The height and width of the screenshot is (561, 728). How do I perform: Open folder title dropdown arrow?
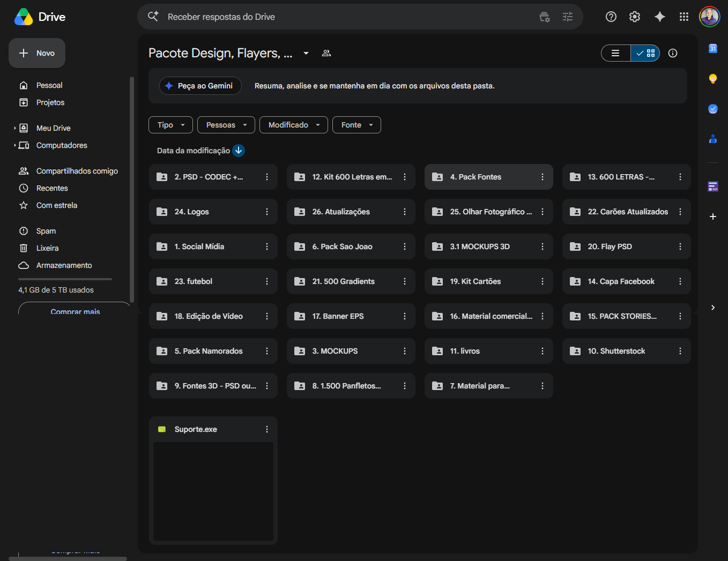306,53
